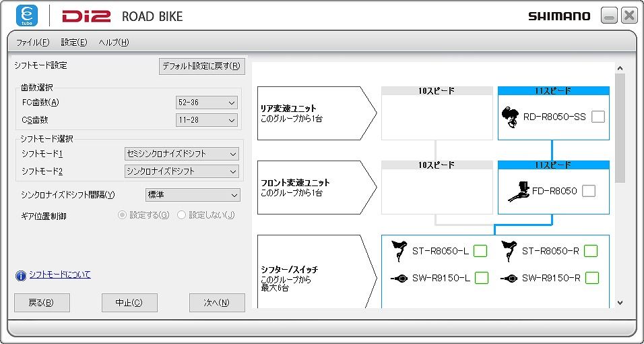Click the vertical scrollbar thumb of the unit list
The image size is (644, 344).
tap(620, 128)
